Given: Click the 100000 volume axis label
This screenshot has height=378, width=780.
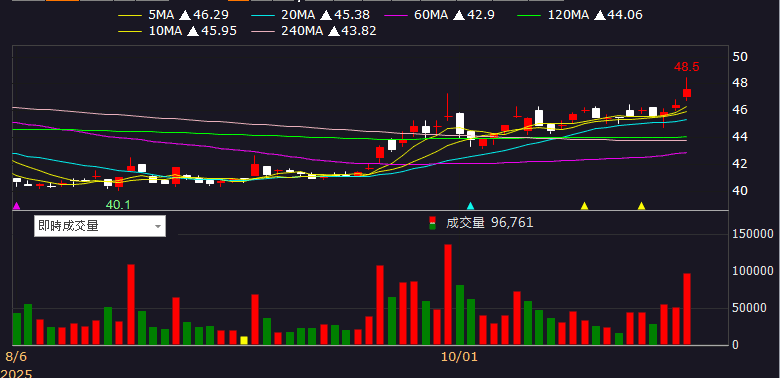Looking at the screenshot, I should [x=753, y=271].
